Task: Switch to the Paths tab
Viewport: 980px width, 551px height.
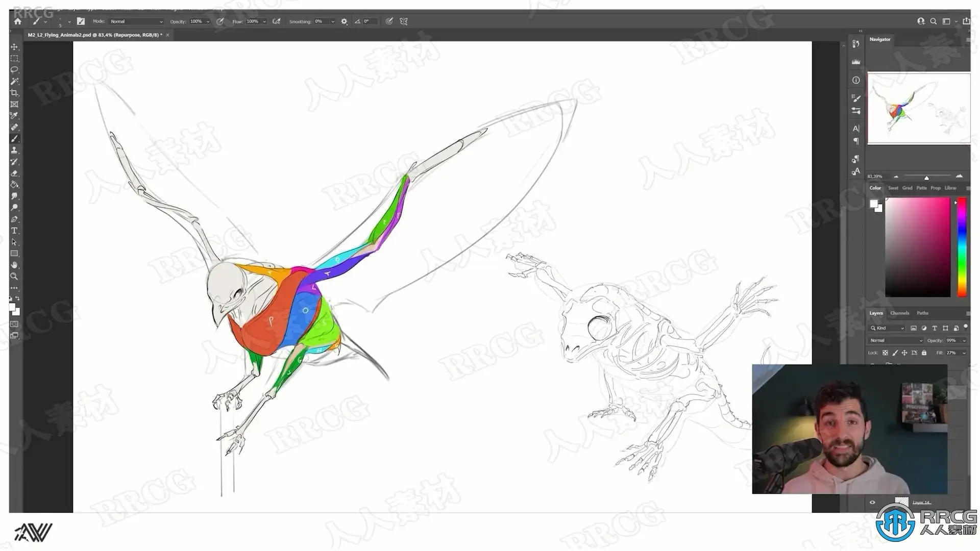Action: pos(922,313)
